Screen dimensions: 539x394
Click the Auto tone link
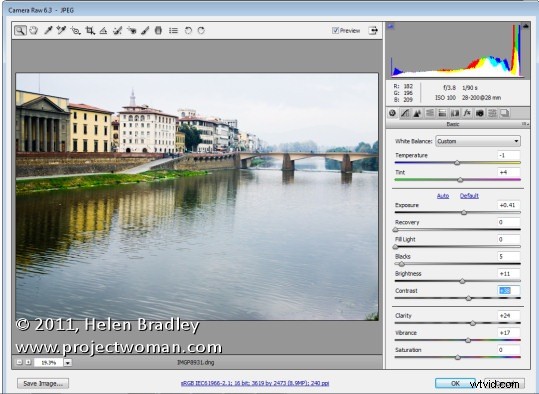click(443, 196)
